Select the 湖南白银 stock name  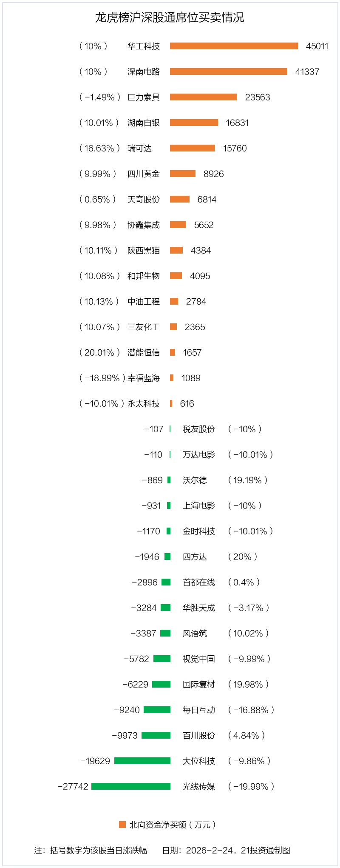(x=144, y=123)
